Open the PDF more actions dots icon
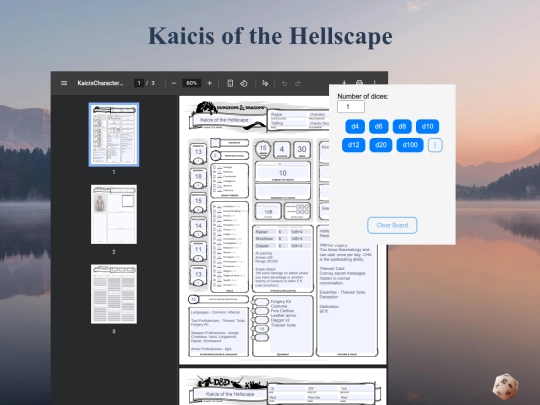 (374, 82)
